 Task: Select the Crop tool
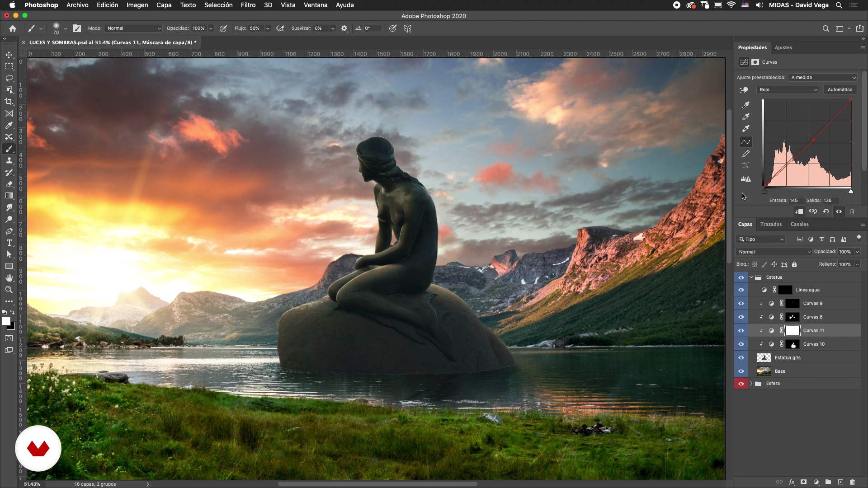(9, 102)
